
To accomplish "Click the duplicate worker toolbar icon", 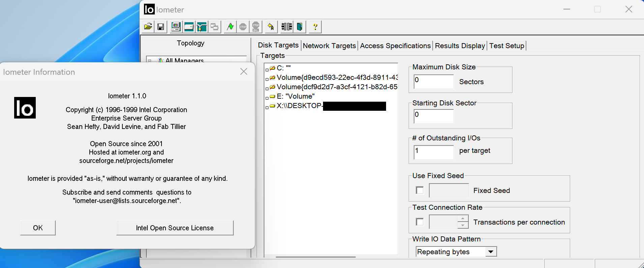I will coord(214,27).
